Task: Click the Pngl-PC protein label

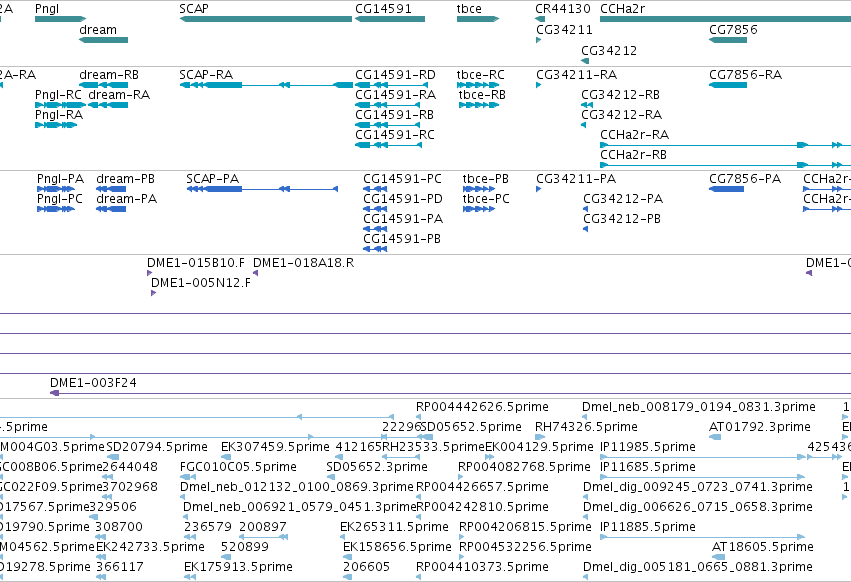Action: (x=60, y=199)
